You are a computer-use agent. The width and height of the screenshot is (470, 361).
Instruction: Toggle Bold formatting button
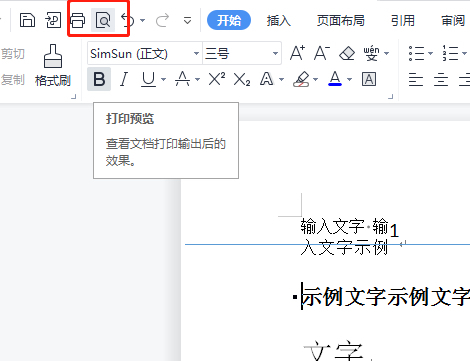pos(99,79)
